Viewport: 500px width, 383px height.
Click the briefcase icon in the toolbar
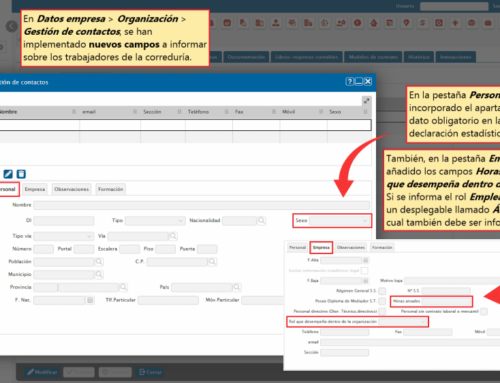tap(488, 23)
